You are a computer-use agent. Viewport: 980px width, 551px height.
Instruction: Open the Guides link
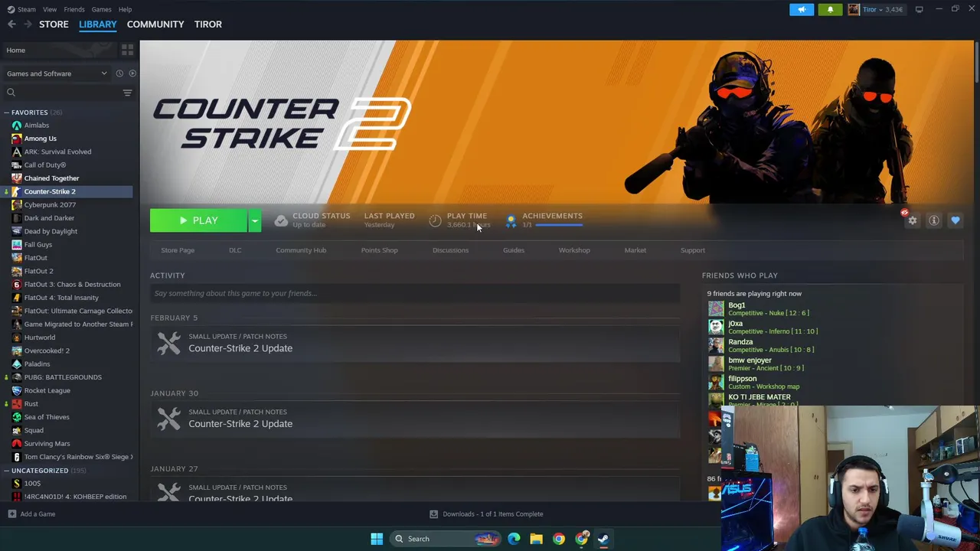[x=514, y=250]
